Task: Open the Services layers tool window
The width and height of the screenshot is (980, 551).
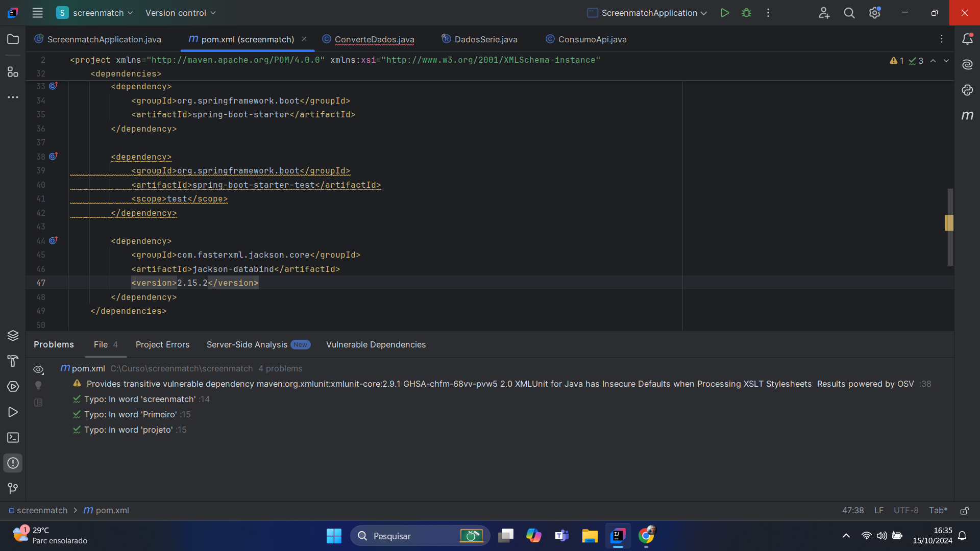Action: pos(13,335)
